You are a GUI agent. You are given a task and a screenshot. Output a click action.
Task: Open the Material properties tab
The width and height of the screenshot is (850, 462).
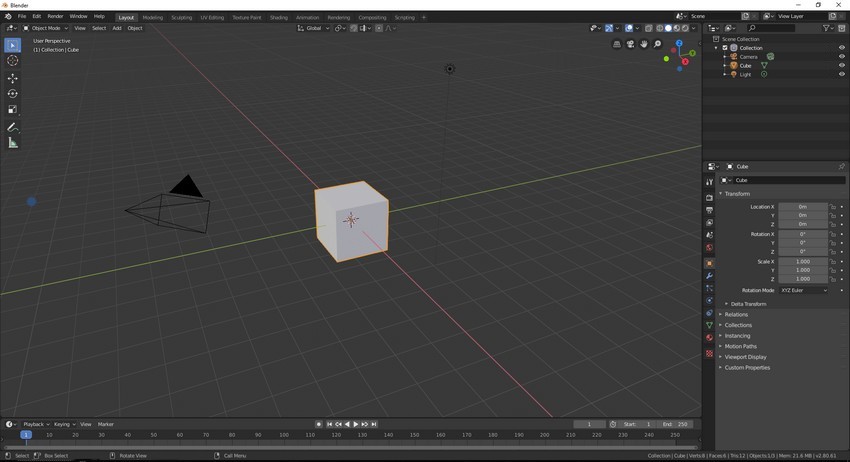(709, 338)
